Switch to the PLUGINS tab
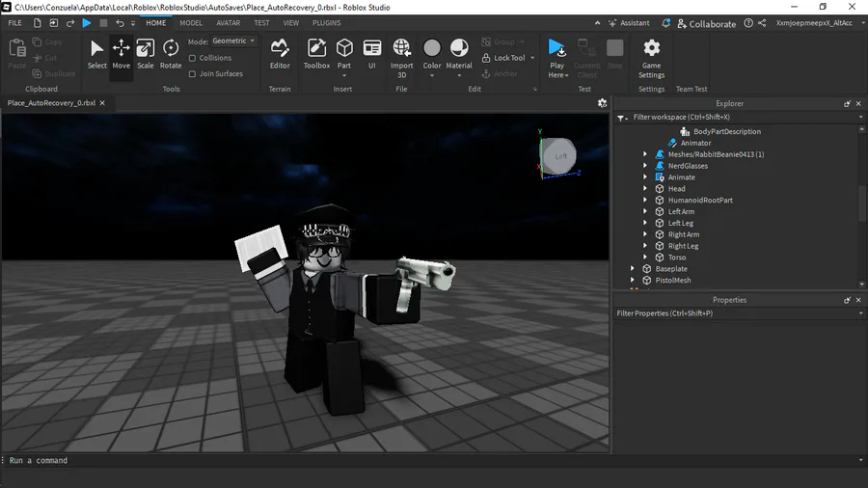The height and width of the screenshot is (488, 868). pyautogui.click(x=327, y=23)
